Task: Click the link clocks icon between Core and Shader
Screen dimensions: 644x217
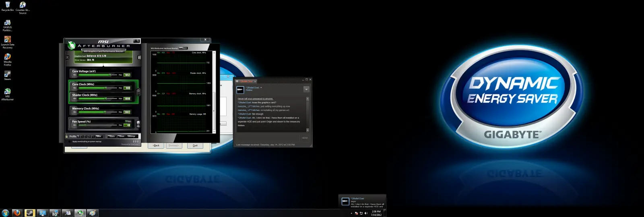Action: tap(138, 92)
